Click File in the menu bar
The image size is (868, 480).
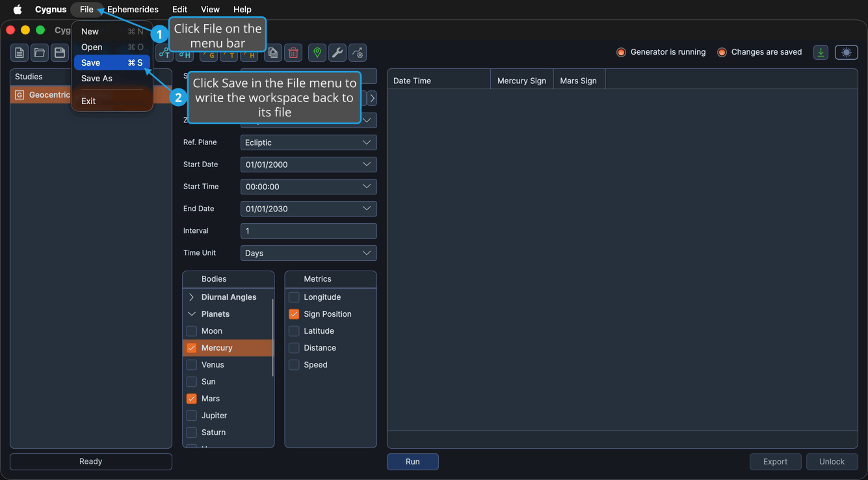[86, 9]
